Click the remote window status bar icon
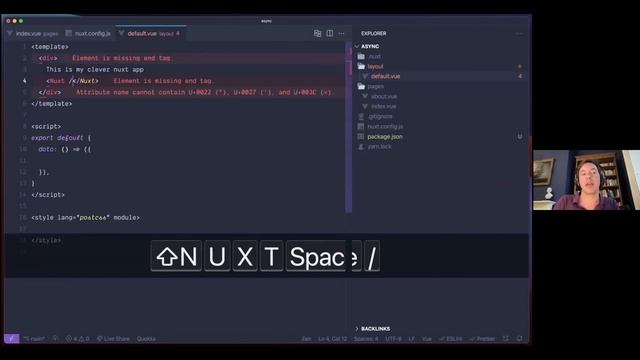Screen dimensions: 640x360 pyautogui.click(x=11, y=338)
